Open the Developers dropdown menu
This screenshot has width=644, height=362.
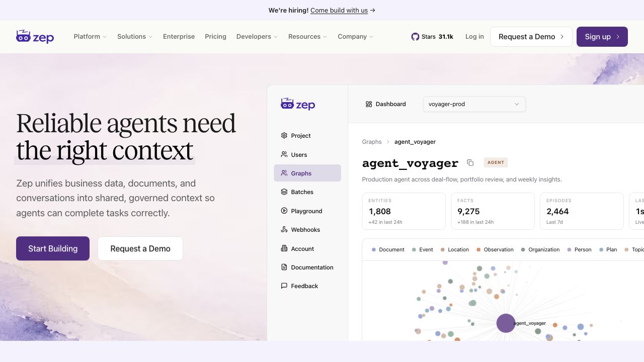(x=257, y=37)
